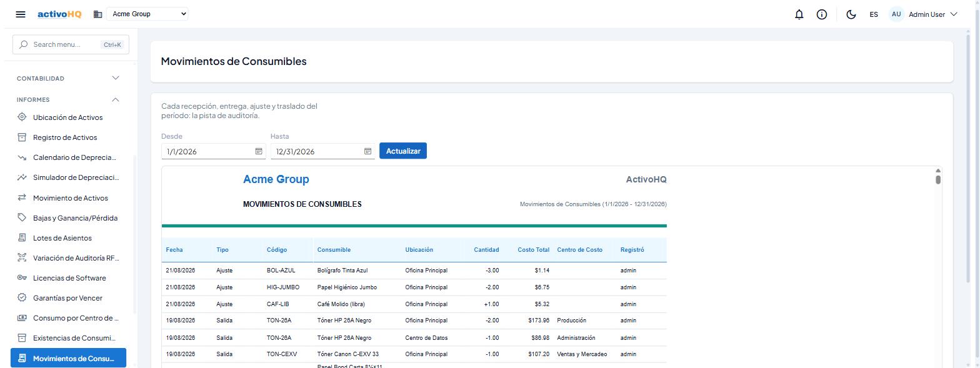980x368 pixels.
Task: Open Garantías por Vencer report
Action: (x=67, y=298)
